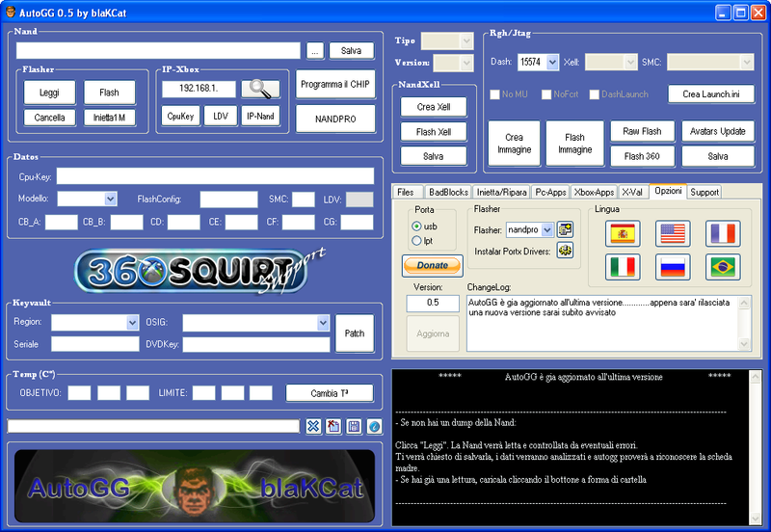Select the US flag language
771x532 pixels.
(x=673, y=233)
